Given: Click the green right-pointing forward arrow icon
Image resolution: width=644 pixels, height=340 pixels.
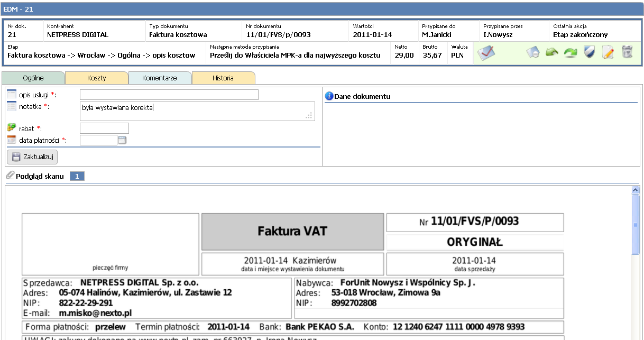Looking at the screenshot, I should point(571,52).
